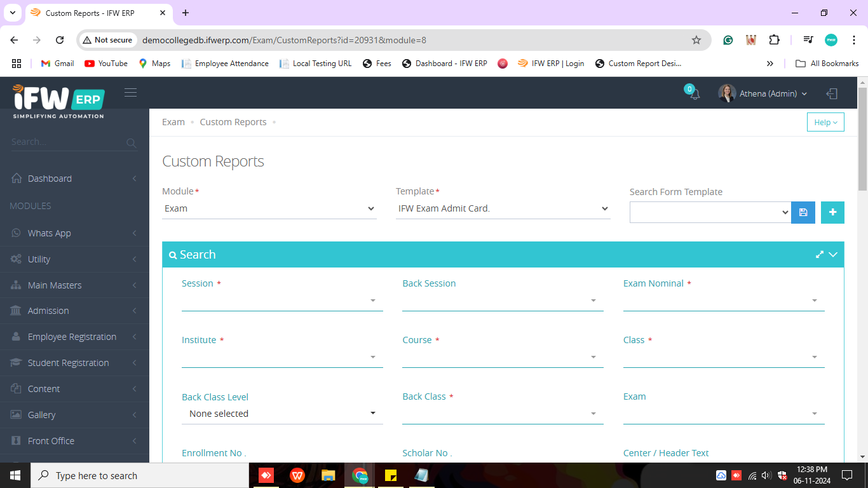Add new search form template plus button
The image size is (868, 488).
pos(832,212)
